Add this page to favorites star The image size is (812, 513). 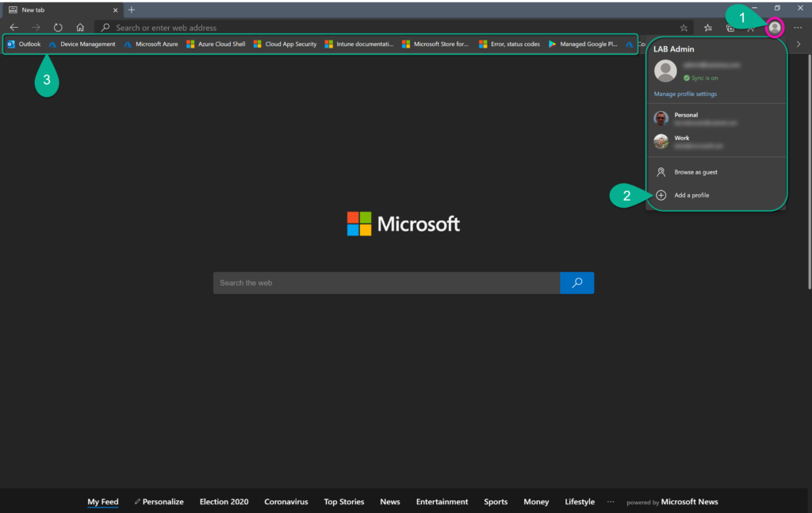coord(684,28)
